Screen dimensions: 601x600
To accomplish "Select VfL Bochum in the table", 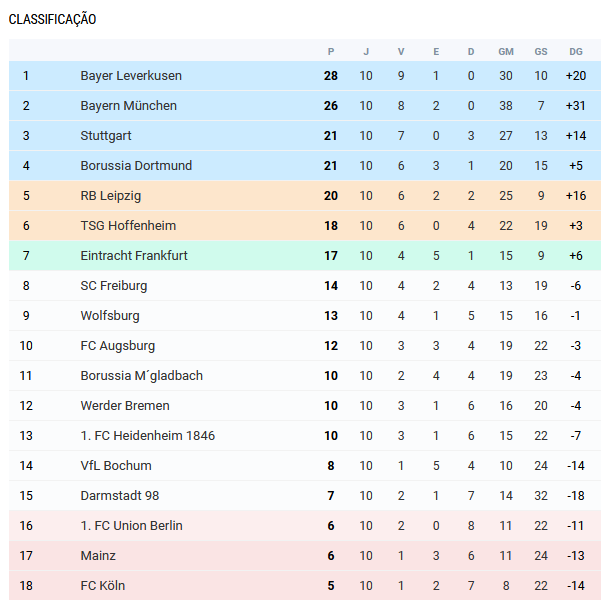I will [x=116, y=466].
